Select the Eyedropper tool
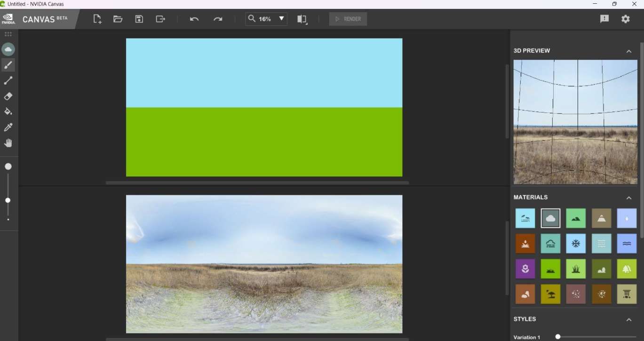The height and width of the screenshot is (341, 644). pyautogui.click(x=8, y=127)
